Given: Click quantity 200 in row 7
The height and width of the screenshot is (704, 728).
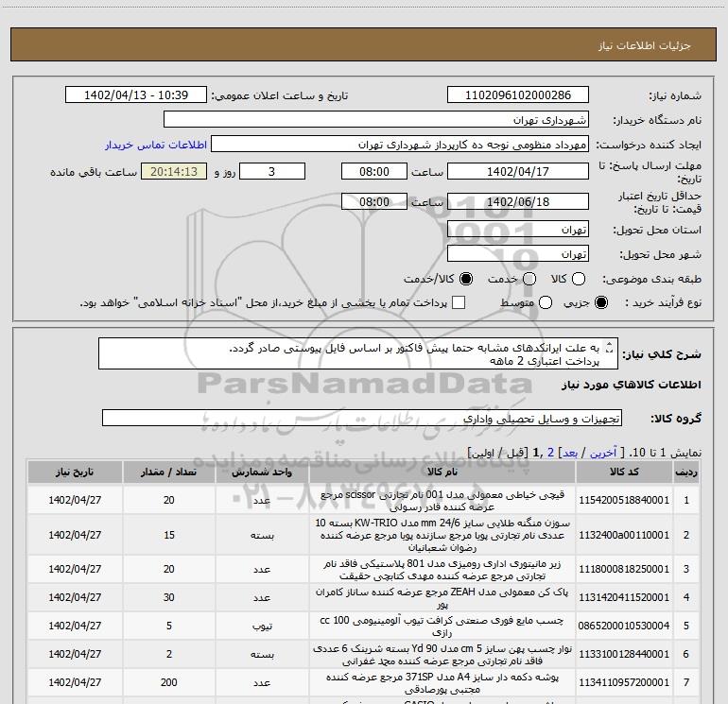Looking at the screenshot, I should (168, 682).
